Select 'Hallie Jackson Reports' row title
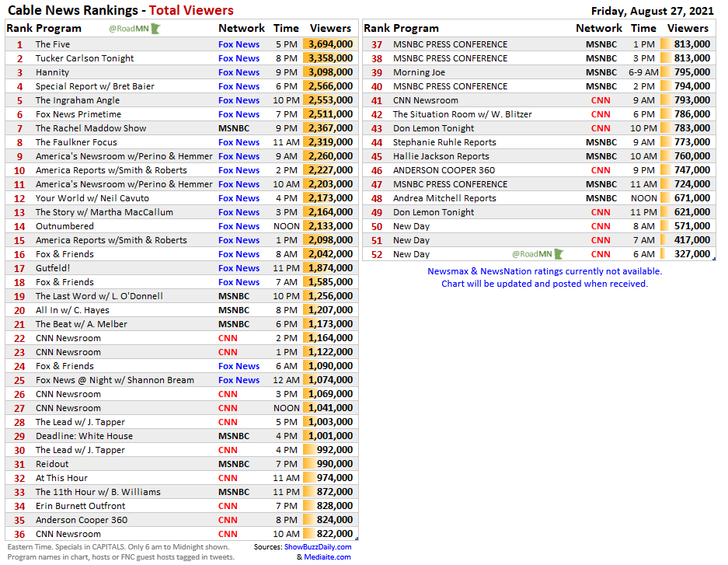This screenshot has height=565, width=728. point(441,156)
